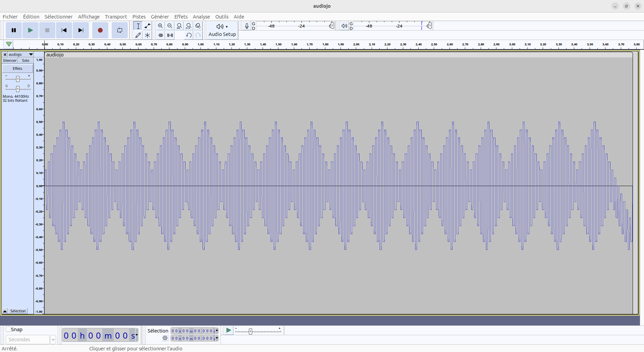Screen dimensions: 644x352
Task: Enable the Snap checkbox
Action: point(8,329)
